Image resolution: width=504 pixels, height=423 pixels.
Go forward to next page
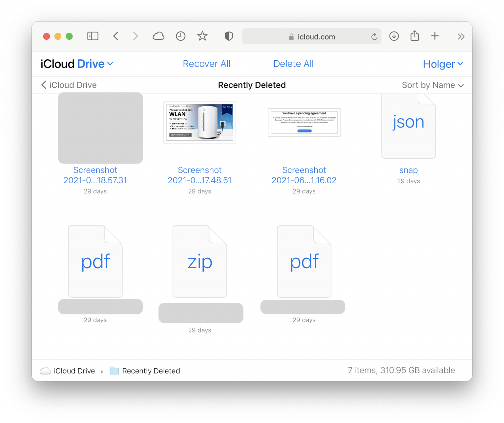[136, 36]
